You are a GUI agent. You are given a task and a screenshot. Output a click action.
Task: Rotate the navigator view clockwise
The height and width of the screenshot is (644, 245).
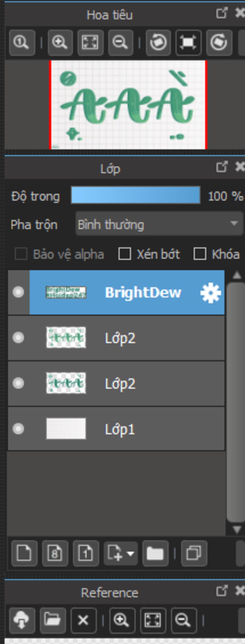219,43
